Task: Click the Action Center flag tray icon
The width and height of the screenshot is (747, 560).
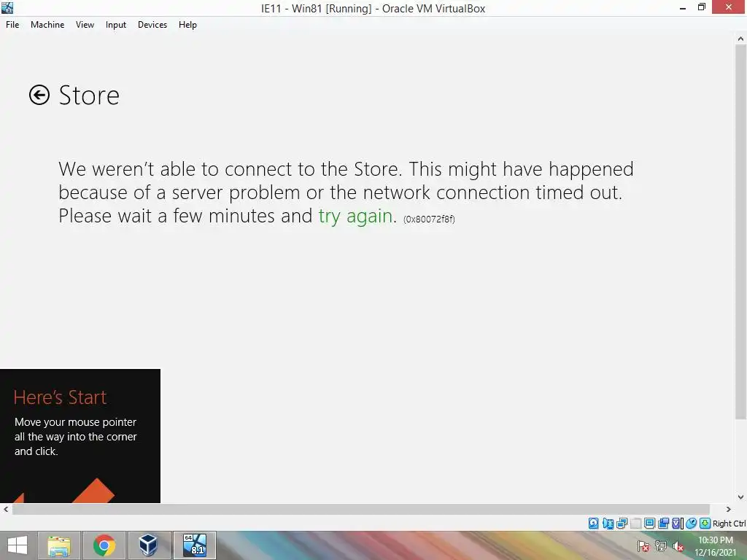Action: [x=643, y=547]
